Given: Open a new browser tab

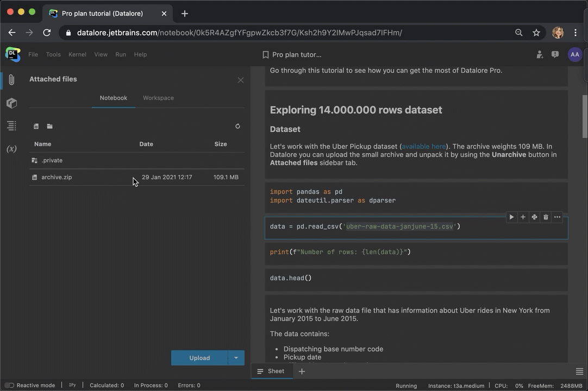Looking at the screenshot, I should pos(185,14).
